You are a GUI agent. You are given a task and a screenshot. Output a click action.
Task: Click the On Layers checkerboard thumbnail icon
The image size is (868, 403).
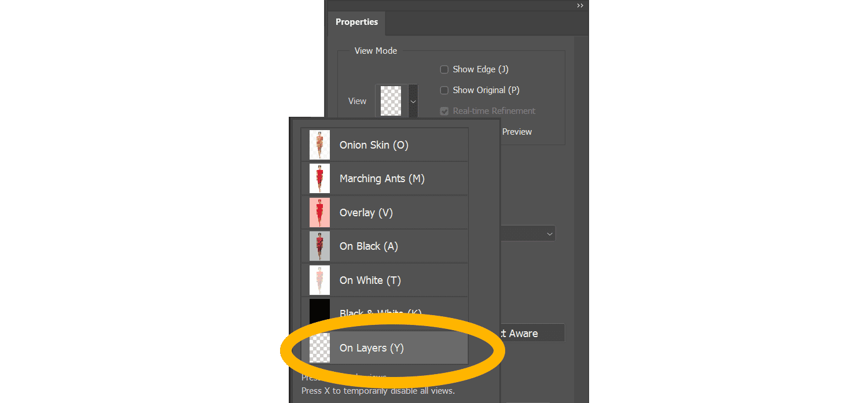click(319, 348)
